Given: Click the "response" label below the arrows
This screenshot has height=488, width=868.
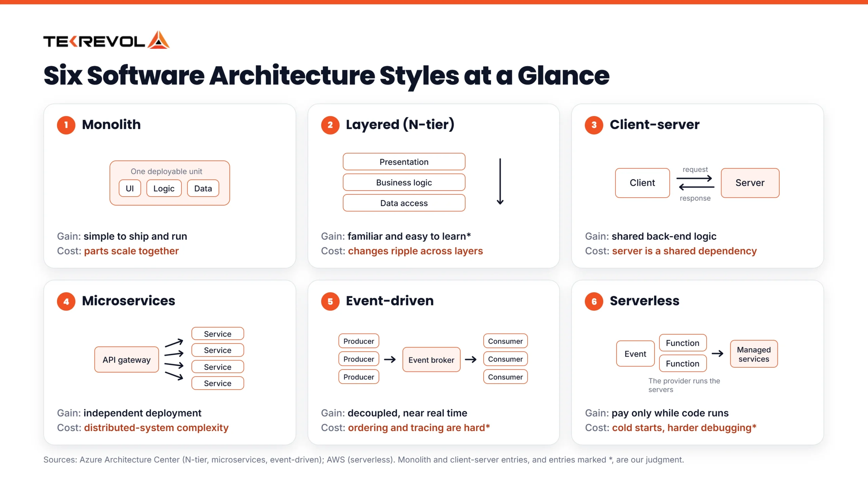Looking at the screenshot, I should pos(695,198).
